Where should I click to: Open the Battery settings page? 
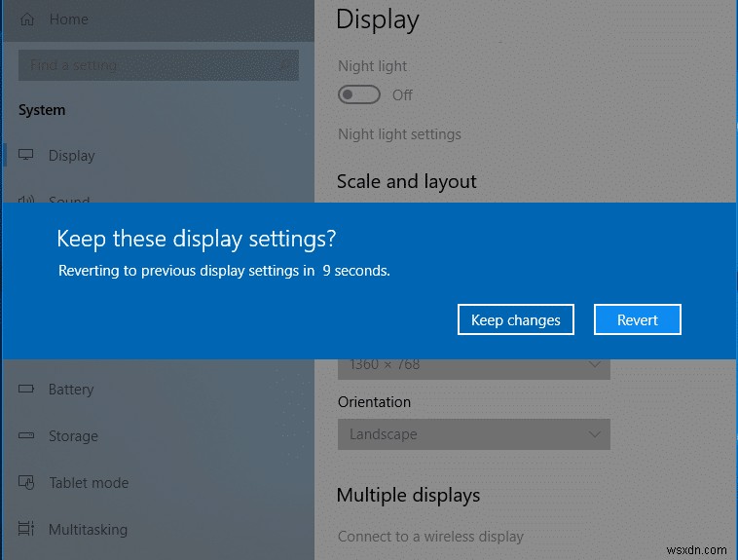[71, 390]
